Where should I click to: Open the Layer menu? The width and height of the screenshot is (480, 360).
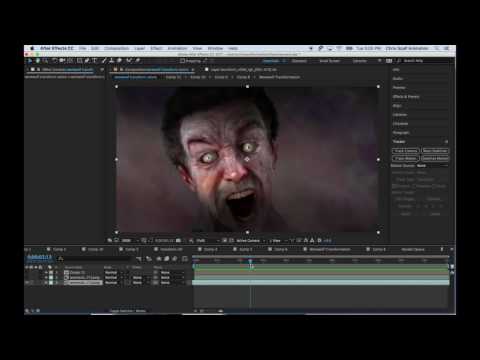coord(140,48)
